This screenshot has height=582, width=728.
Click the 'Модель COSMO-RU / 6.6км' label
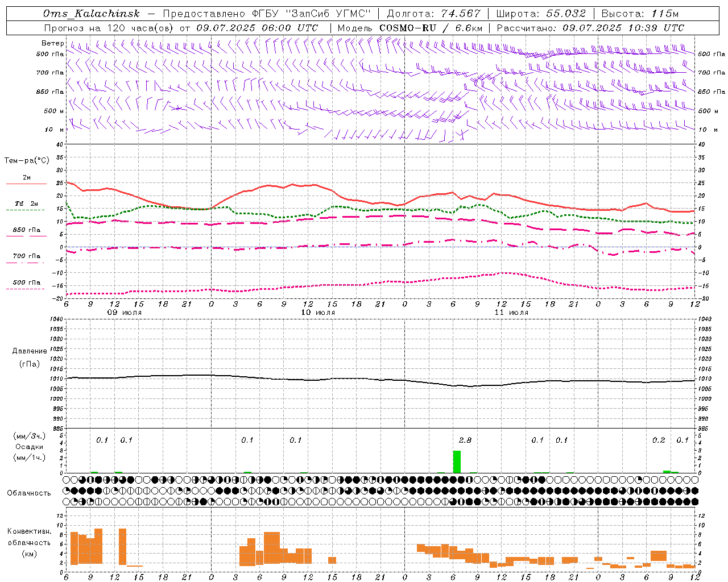point(410,28)
